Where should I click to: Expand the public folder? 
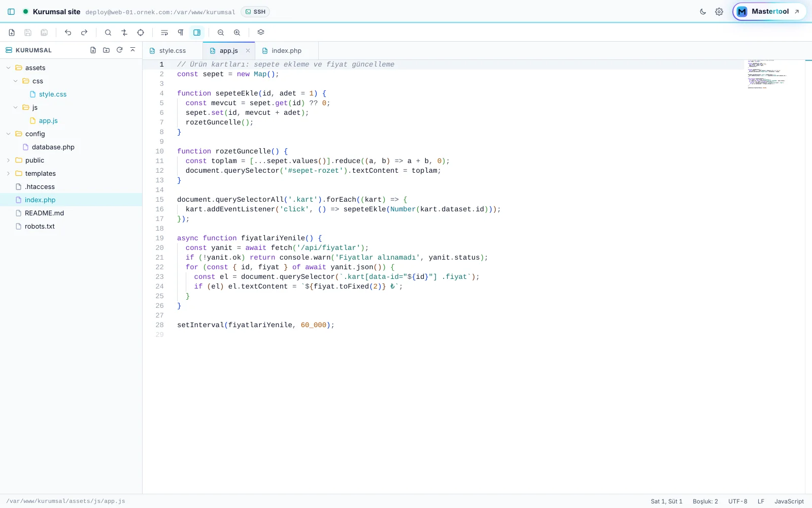(9, 161)
